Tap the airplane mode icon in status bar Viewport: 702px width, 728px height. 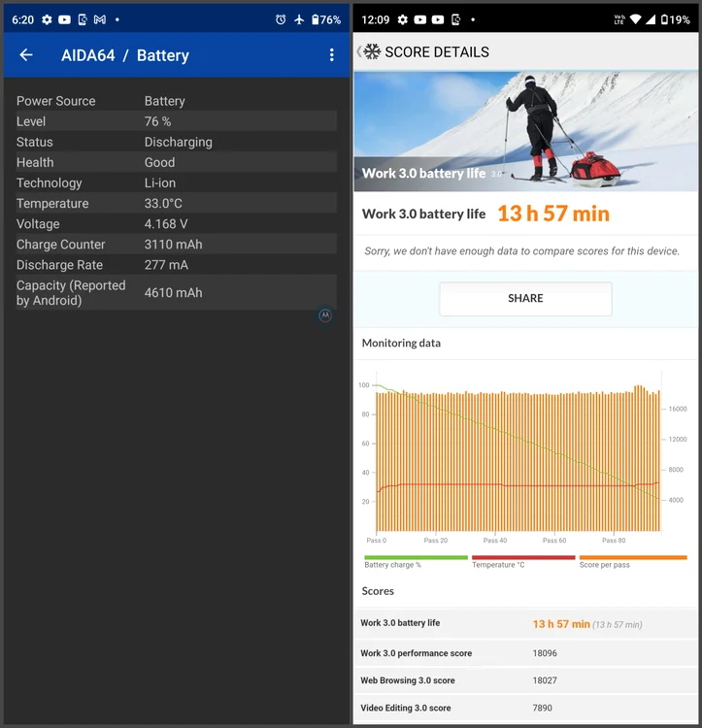tap(299, 19)
